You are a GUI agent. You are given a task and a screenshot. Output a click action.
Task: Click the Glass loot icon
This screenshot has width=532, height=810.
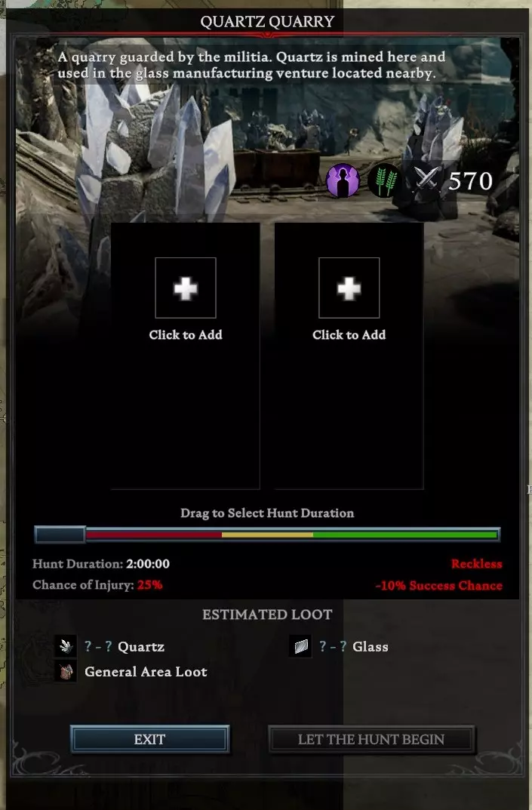coord(300,646)
